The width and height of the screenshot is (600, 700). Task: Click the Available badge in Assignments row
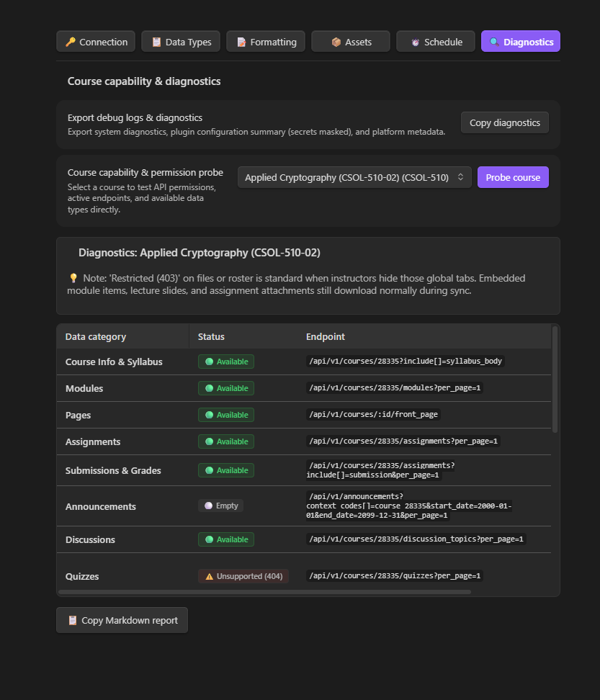tap(226, 441)
